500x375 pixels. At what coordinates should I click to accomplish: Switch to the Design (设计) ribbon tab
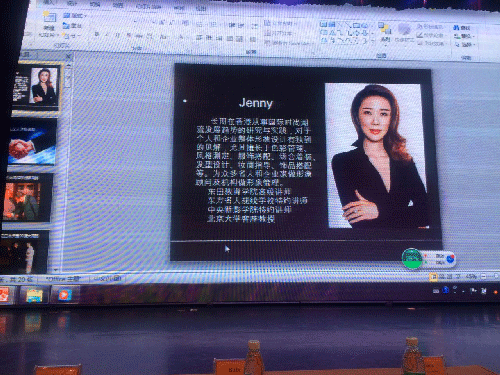(72, 3)
